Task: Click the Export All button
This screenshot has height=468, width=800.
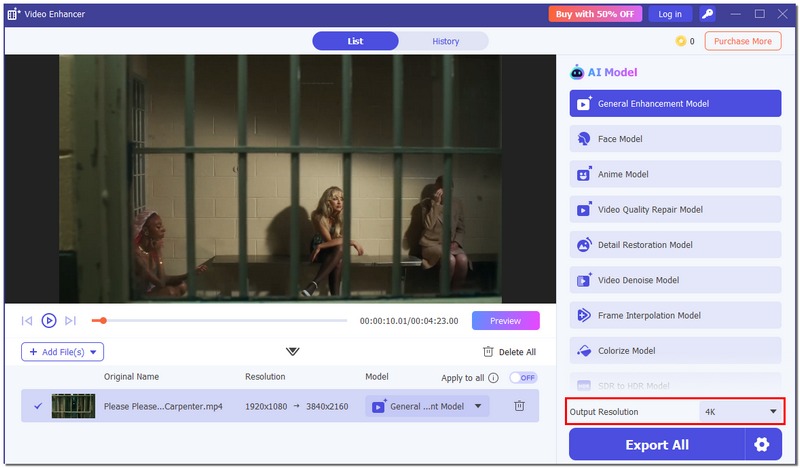Action: click(x=657, y=445)
